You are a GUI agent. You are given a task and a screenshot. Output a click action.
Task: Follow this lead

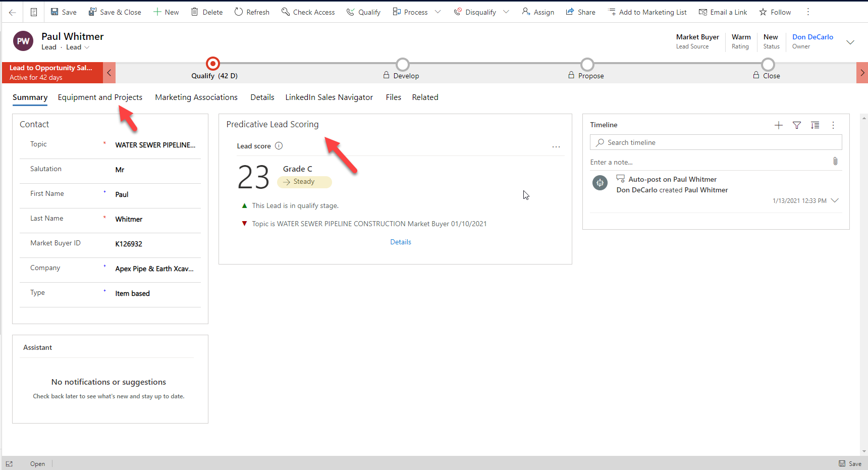[x=775, y=12]
